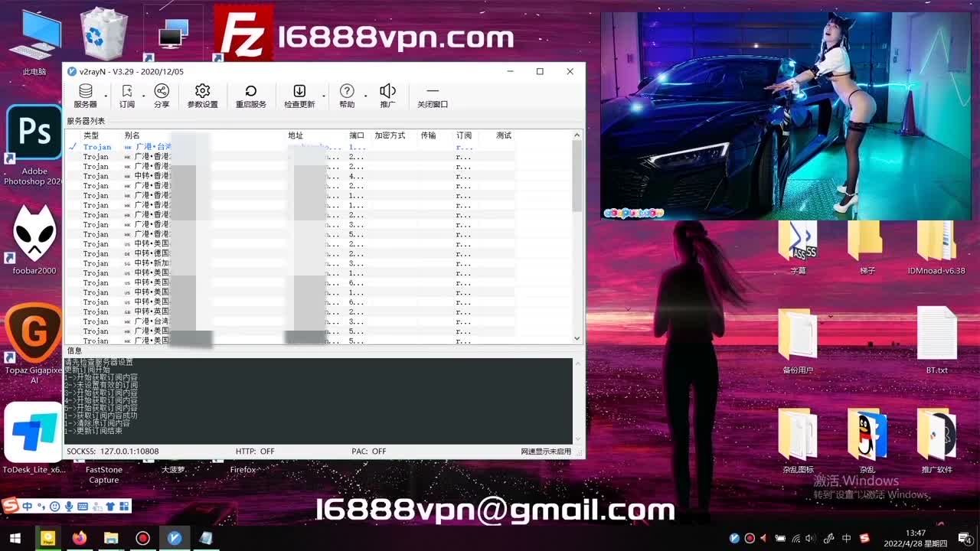The height and width of the screenshot is (551, 980).
Task: Click SOCKS5: 127.0.0.1:10808 status text
Action: (113, 452)
